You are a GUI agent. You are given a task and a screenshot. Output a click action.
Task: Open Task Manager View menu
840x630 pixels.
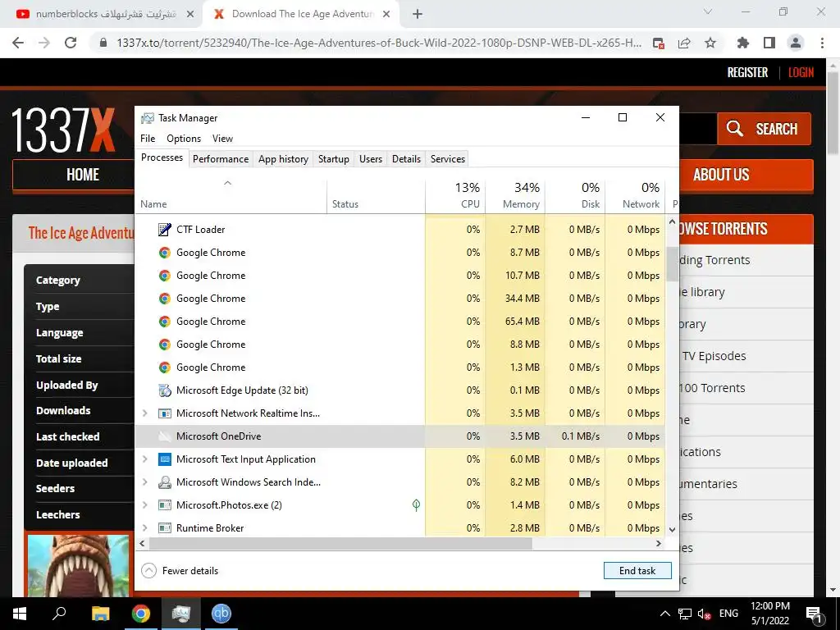pos(222,138)
